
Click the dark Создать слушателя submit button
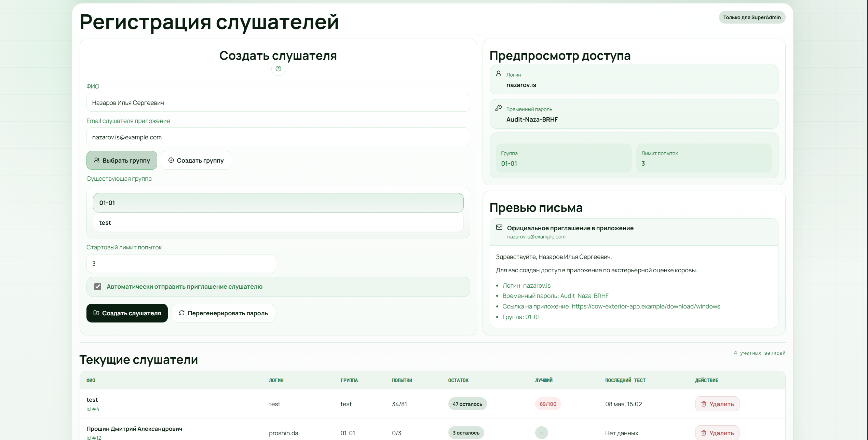point(127,313)
